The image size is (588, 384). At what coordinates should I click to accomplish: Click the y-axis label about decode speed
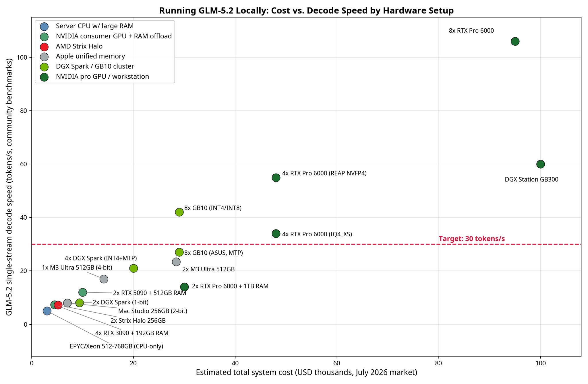pos(9,187)
